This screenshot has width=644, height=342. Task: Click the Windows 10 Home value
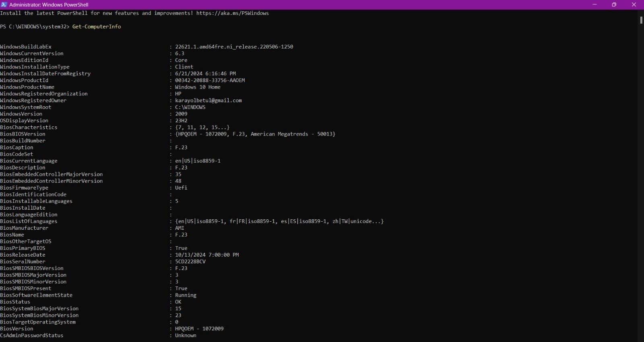pyautogui.click(x=198, y=87)
